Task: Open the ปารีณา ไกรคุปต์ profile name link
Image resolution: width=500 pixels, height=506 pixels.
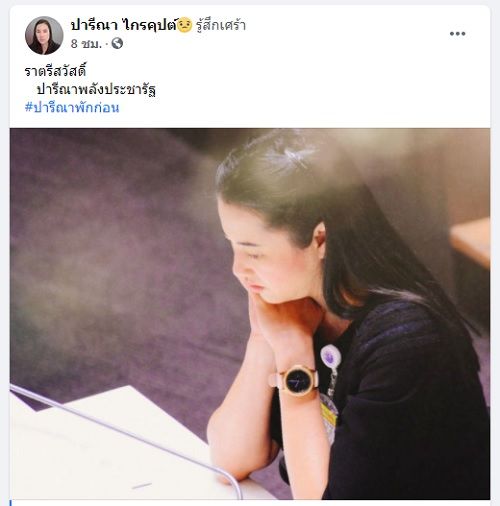Action: point(123,25)
